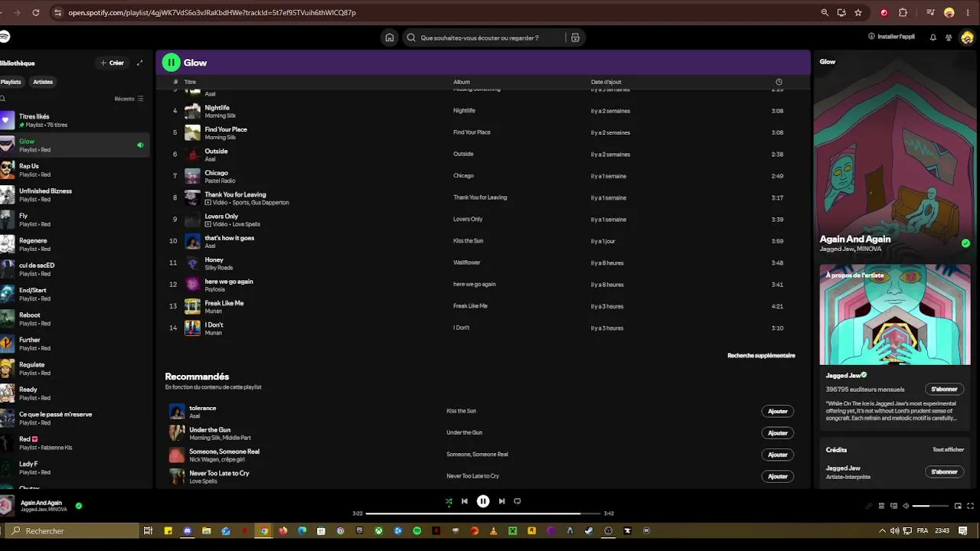The image size is (980, 551).
Task: Play the track Chicago by Pastel Radio
Action: click(482, 176)
